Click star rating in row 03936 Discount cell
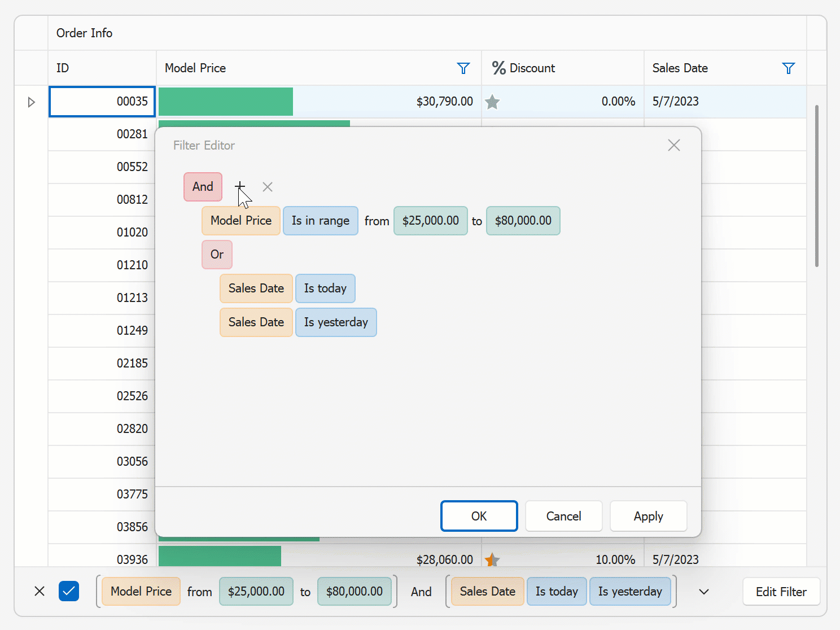The height and width of the screenshot is (630, 840). coord(491,559)
